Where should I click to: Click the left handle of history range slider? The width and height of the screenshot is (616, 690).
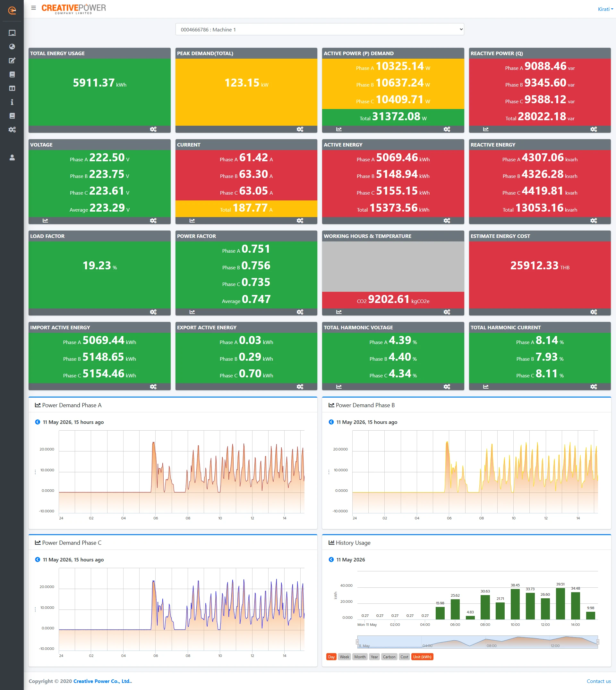[x=357, y=642]
